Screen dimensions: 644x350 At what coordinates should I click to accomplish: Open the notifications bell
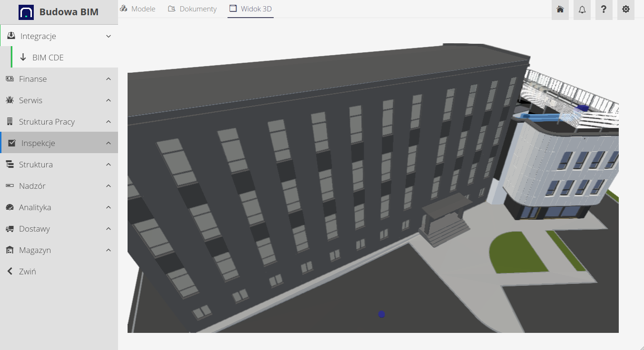(x=582, y=10)
